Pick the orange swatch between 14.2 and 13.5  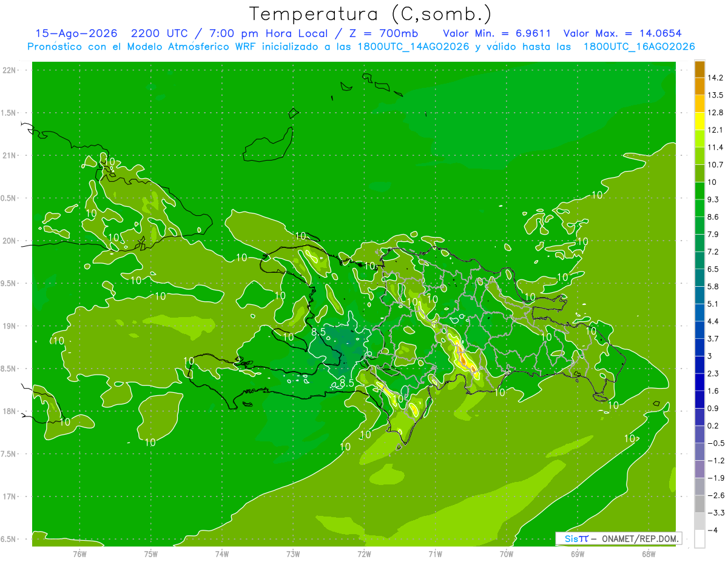click(x=699, y=86)
